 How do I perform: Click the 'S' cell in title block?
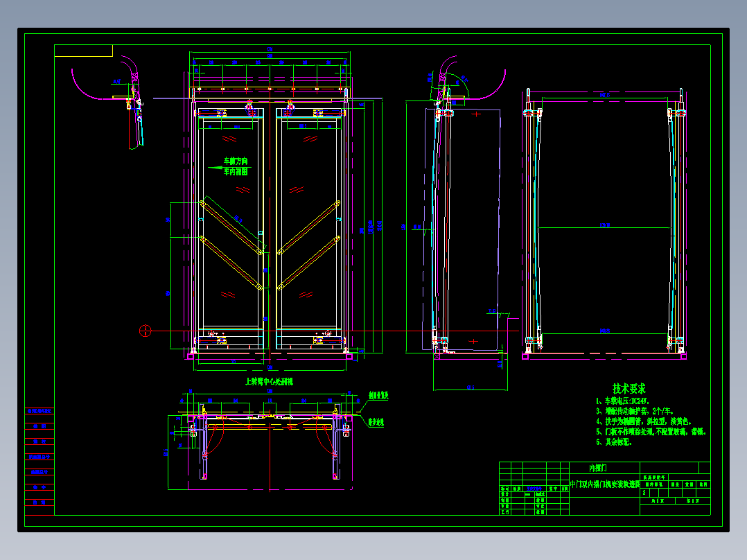pos(644,493)
